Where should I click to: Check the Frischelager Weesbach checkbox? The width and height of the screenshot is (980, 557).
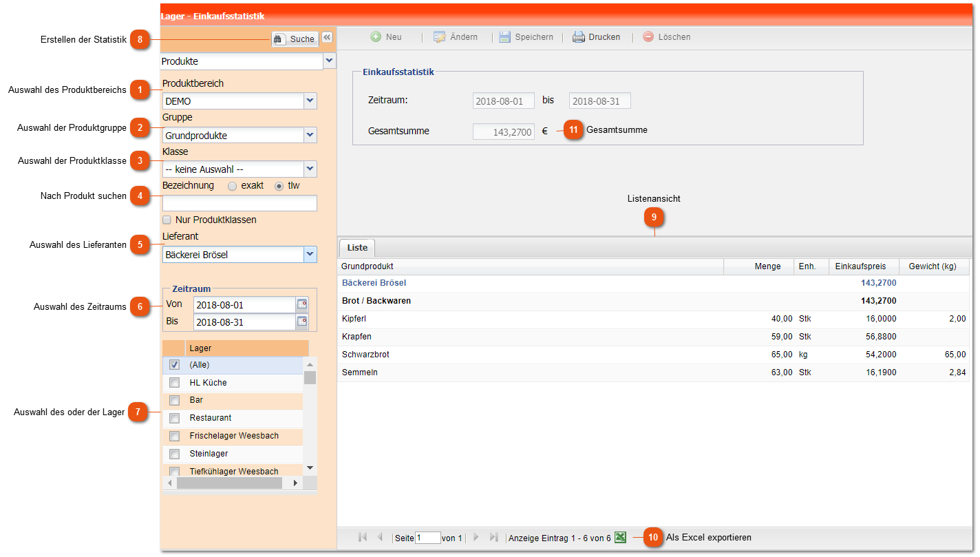[x=174, y=437]
